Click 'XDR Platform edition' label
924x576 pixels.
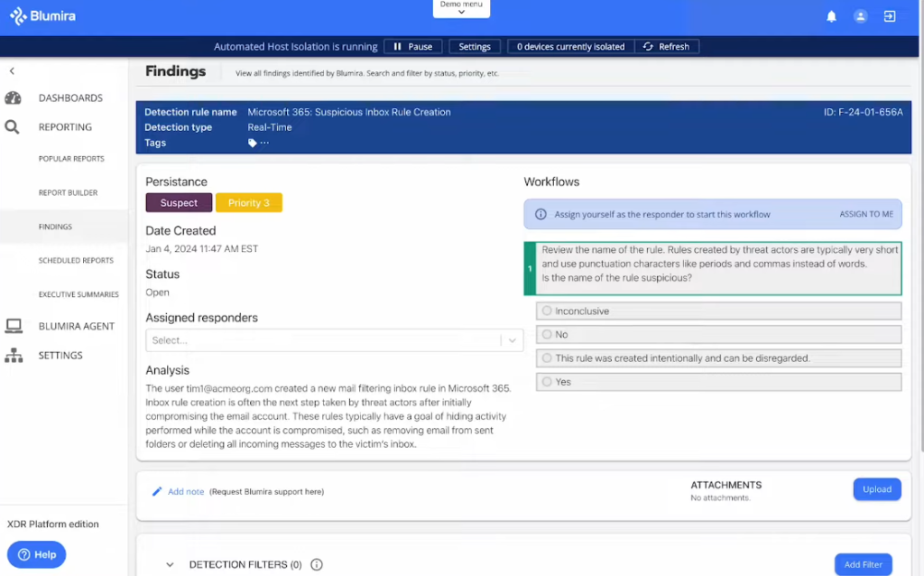pyautogui.click(x=53, y=525)
